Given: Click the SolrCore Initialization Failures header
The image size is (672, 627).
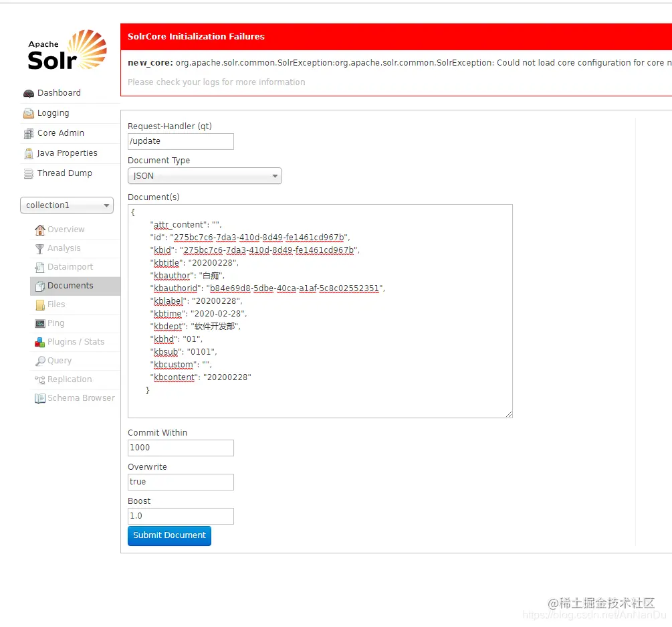Looking at the screenshot, I should (196, 36).
